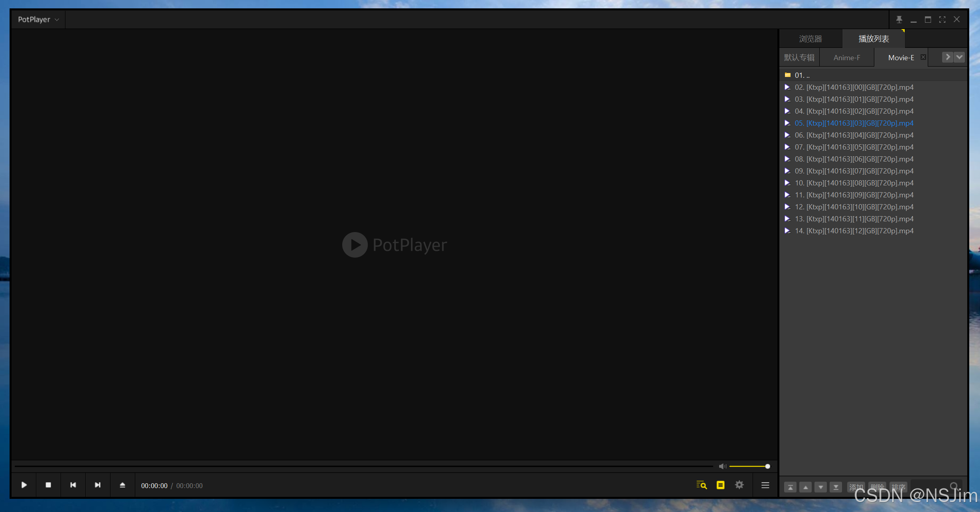Move selected item to playlist bottom
This screenshot has height=512, width=980.
pyautogui.click(x=836, y=487)
